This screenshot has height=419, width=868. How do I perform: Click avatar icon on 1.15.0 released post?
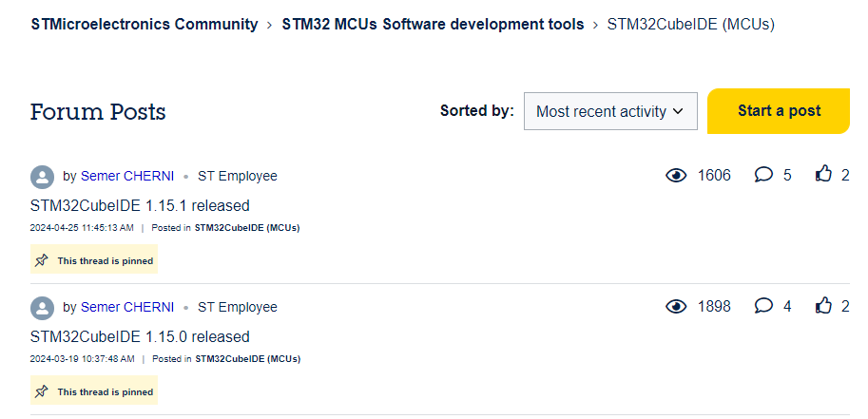42,308
